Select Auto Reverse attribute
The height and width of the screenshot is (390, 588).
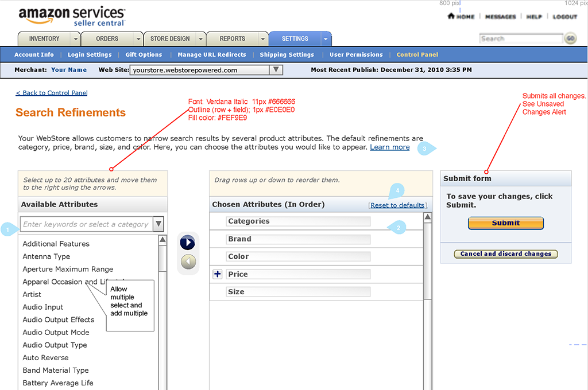[46, 358]
